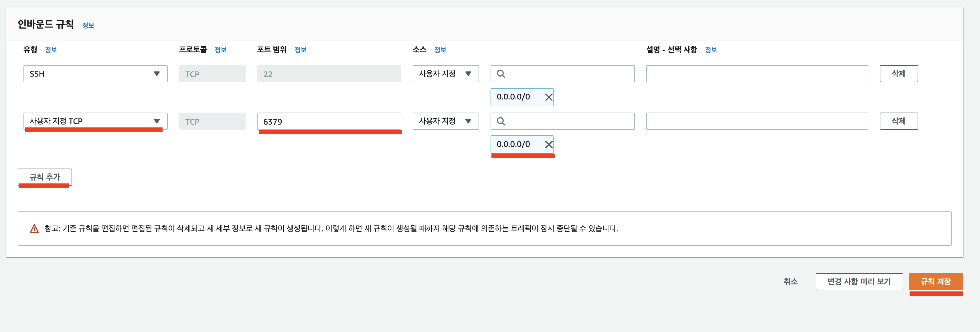Remove 0.0.0.0/0 from port 6379 rule
This screenshot has height=332, width=980.
[x=548, y=145]
